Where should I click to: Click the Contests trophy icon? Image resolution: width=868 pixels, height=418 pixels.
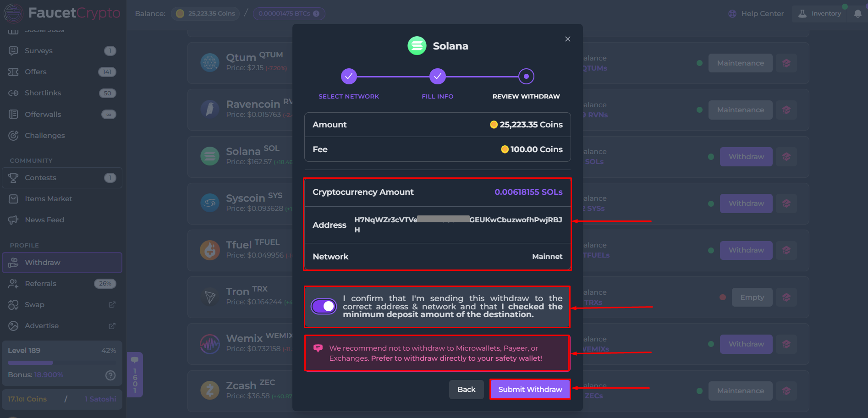pos(13,177)
